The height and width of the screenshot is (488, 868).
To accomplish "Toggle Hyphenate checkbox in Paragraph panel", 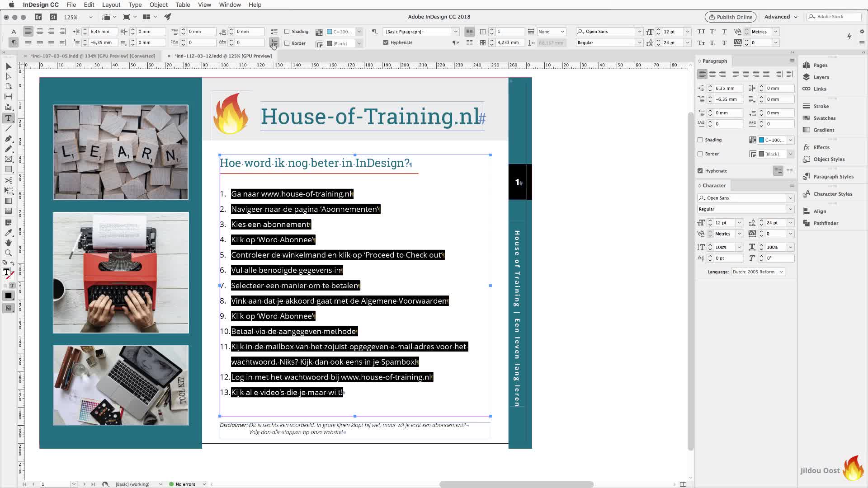I will [x=700, y=171].
